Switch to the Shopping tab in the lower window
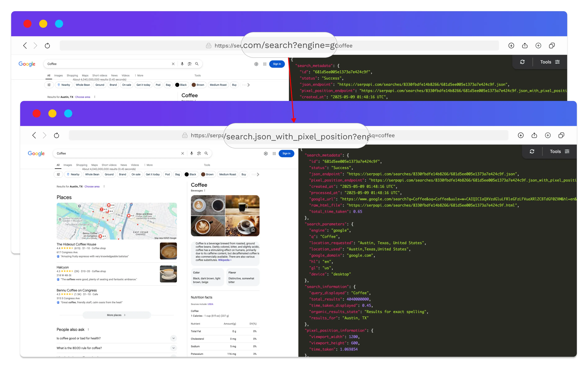The height and width of the screenshot is (368, 588). (81, 165)
